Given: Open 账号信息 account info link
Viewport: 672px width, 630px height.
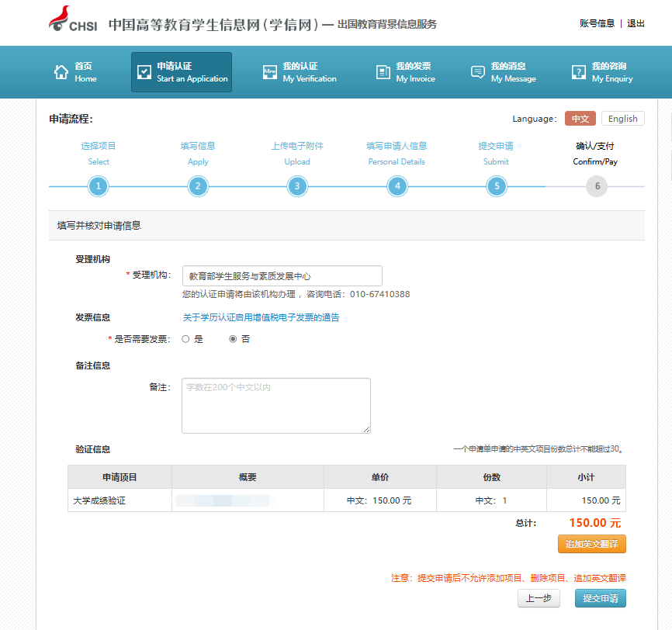Looking at the screenshot, I should 597,23.
